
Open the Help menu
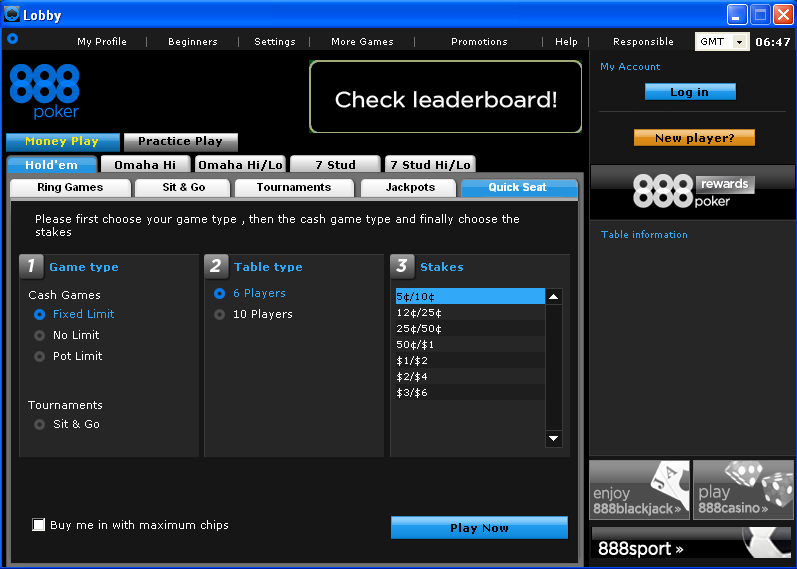566,42
